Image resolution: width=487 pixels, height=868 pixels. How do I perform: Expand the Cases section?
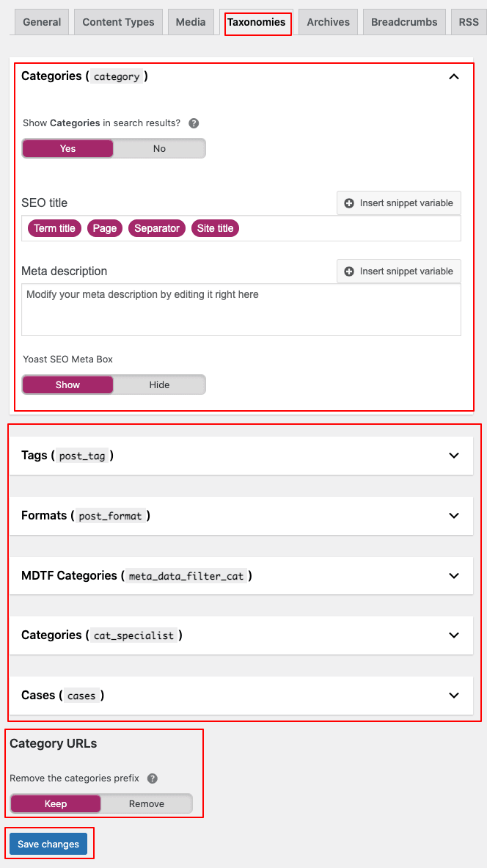454,695
